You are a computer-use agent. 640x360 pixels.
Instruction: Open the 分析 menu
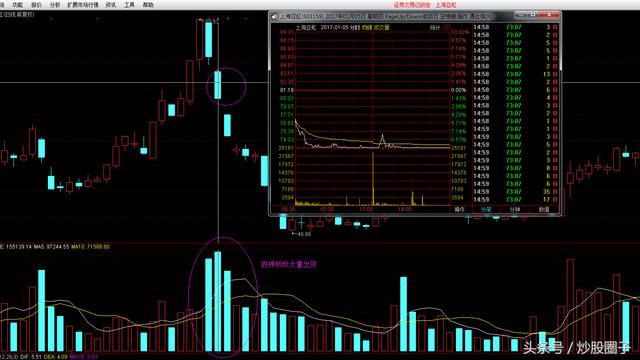(x=55, y=5)
